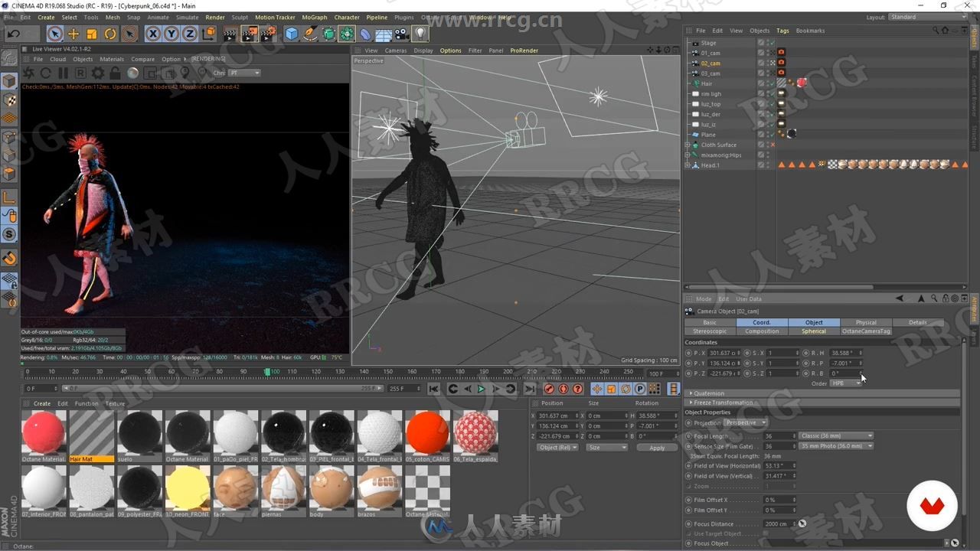
Task: Open Octane settings gear in Live Viewer
Action: click(98, 73)
